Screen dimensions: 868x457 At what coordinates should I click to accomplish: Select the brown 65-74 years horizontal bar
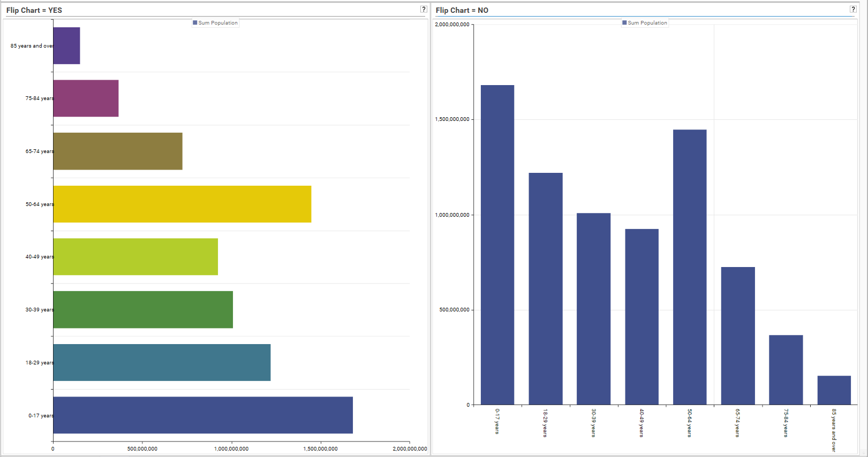pos(118,151)
